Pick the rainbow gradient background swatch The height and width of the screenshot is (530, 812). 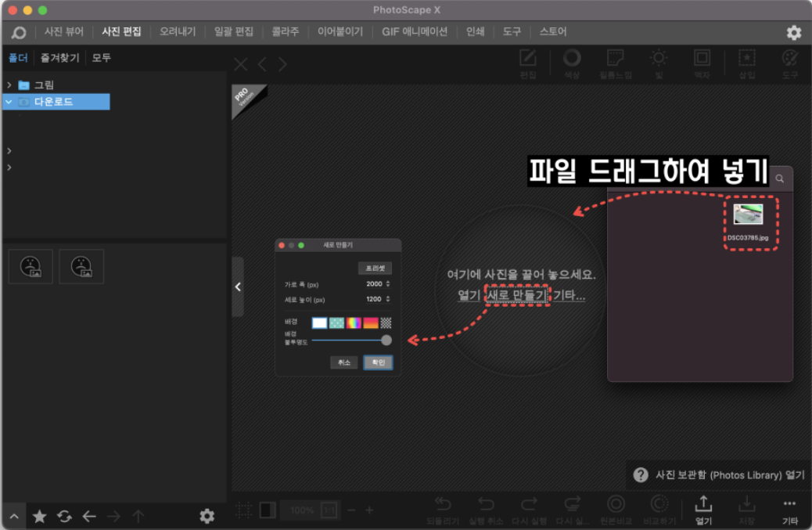[x=354, y=323]
